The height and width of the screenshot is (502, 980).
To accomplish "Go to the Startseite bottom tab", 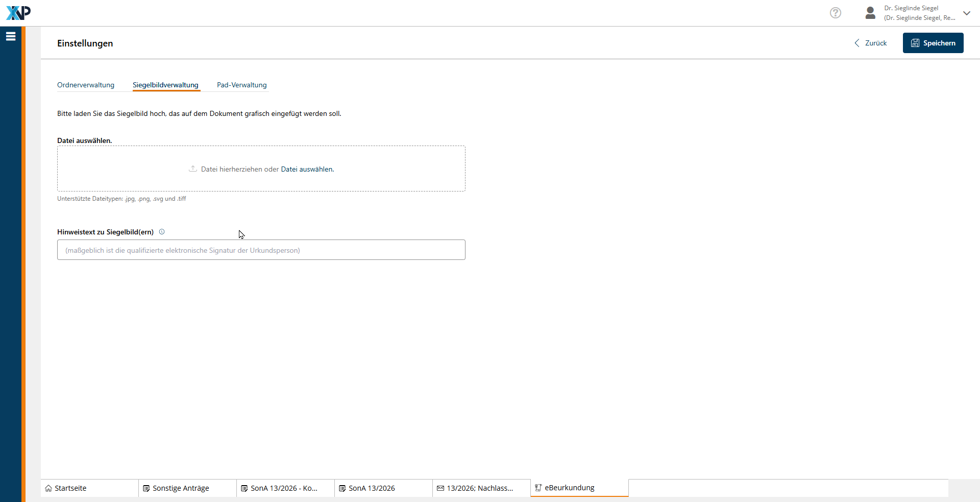I will coord(70,488).
